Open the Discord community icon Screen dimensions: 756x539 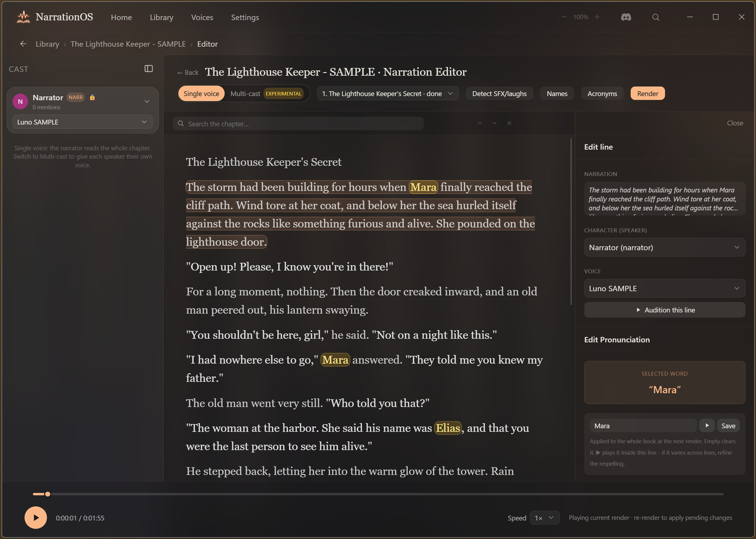[x=626, y=17]
